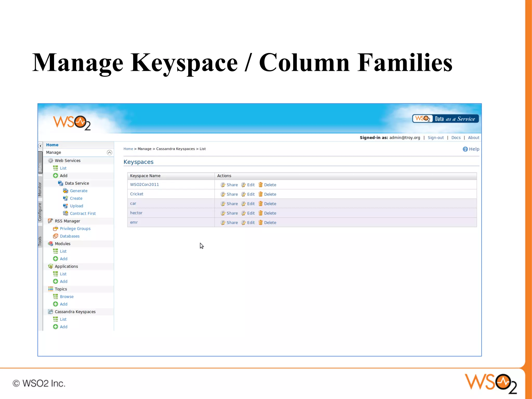
Task: Click the Help question mark icon
Action: click(x=465, y=149)
